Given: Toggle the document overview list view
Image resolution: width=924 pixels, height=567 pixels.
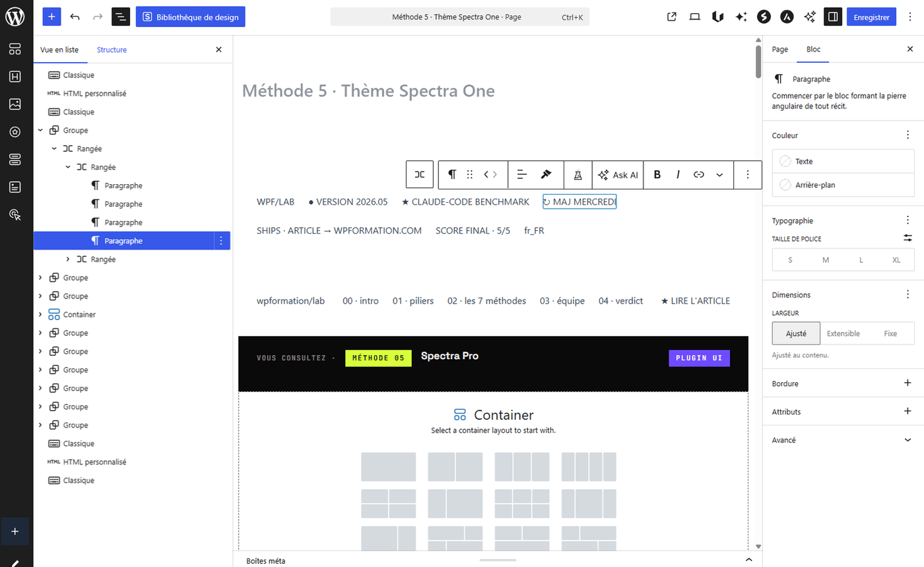Looking at the screenshot, I should coord(121,17).
